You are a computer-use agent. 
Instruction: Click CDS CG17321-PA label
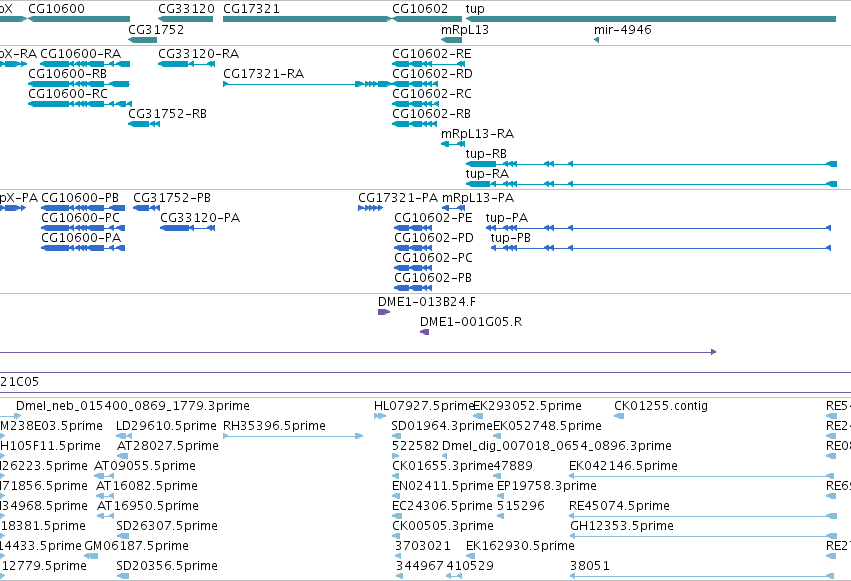tap(398, 197)
